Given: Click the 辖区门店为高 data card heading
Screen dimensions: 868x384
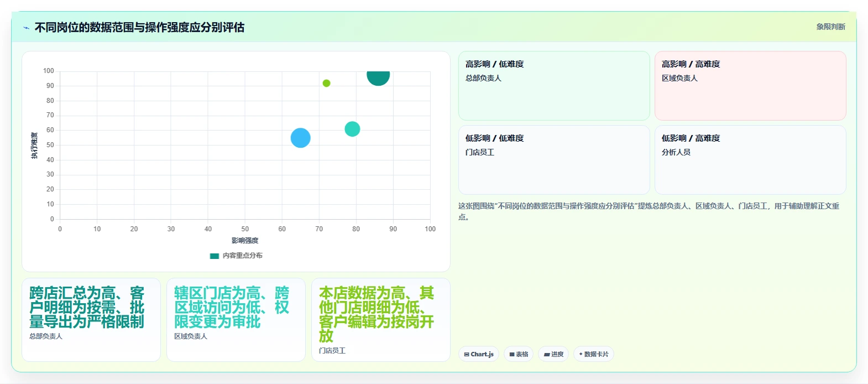Looking at the screenshot, I should tap(232, 307).
